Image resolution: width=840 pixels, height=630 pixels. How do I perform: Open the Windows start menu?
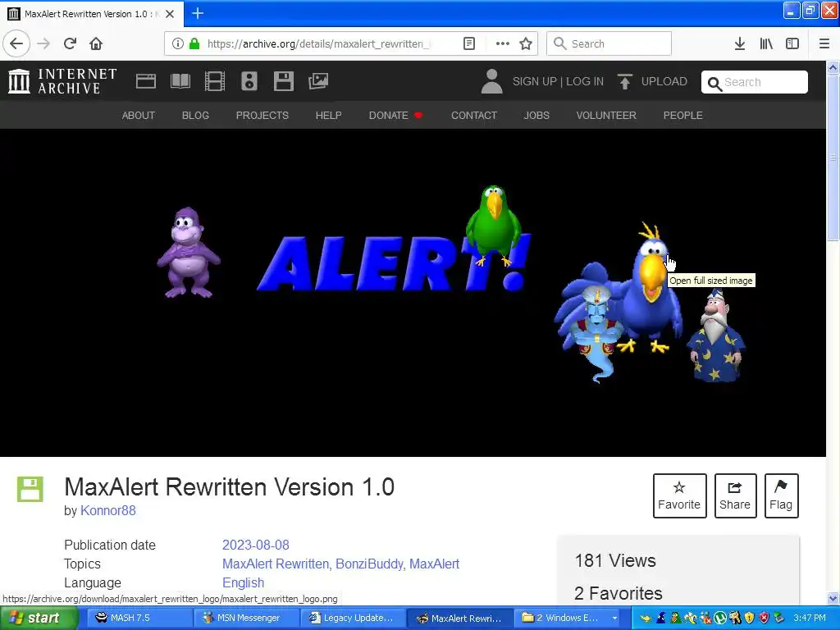pos(39,618)
